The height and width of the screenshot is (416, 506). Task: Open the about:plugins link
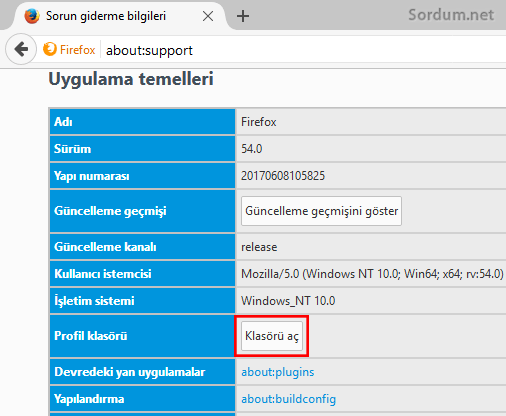(x=278, y=372)
